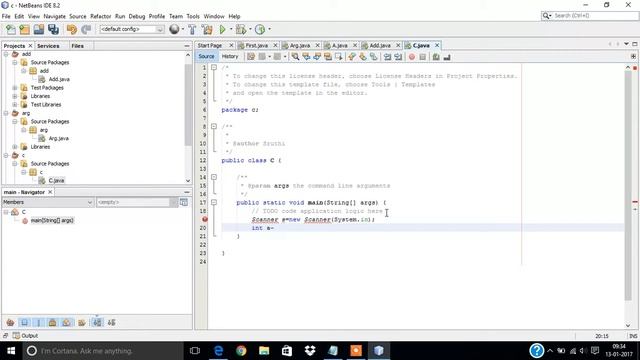
Task: Select Arg.java in Projects tree
Action: [x=58, y=138]
